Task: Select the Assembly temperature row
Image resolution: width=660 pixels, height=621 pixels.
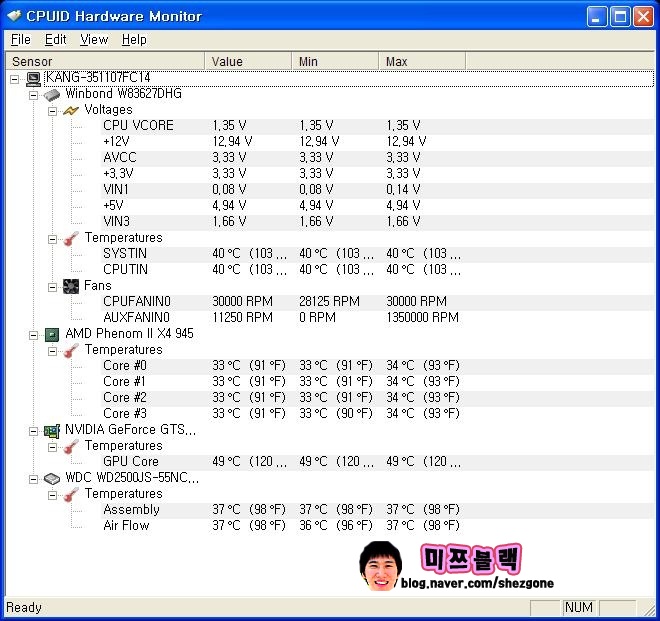Action: point(378,510)
